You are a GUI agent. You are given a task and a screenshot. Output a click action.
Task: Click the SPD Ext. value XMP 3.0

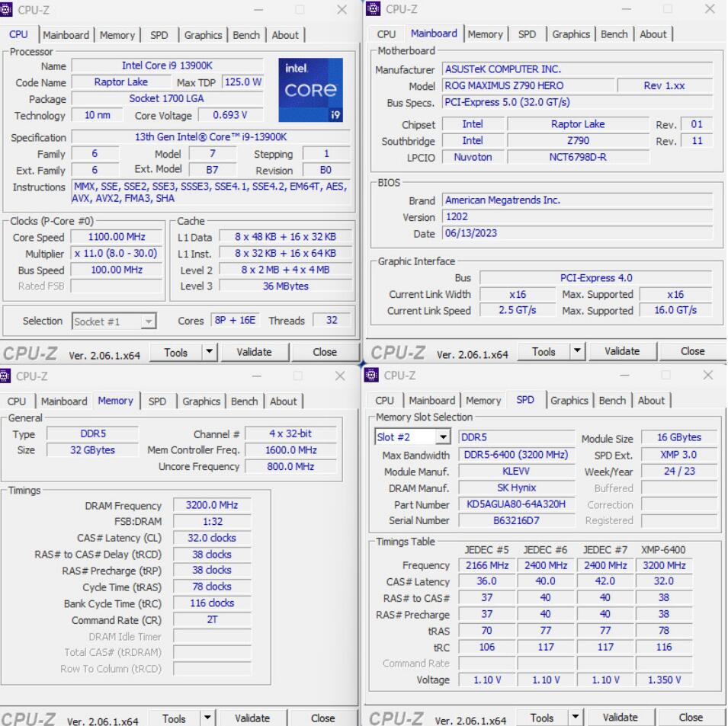(x=678, y=455)
